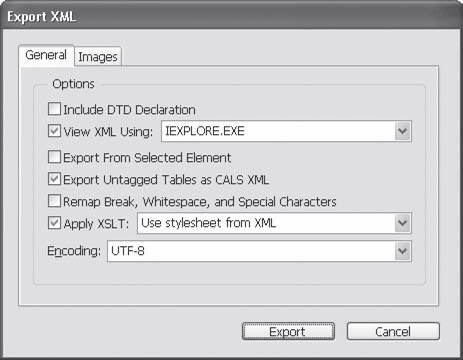Screen dimensions: 463x360
Task: Click the Export button
Action: 288,331
